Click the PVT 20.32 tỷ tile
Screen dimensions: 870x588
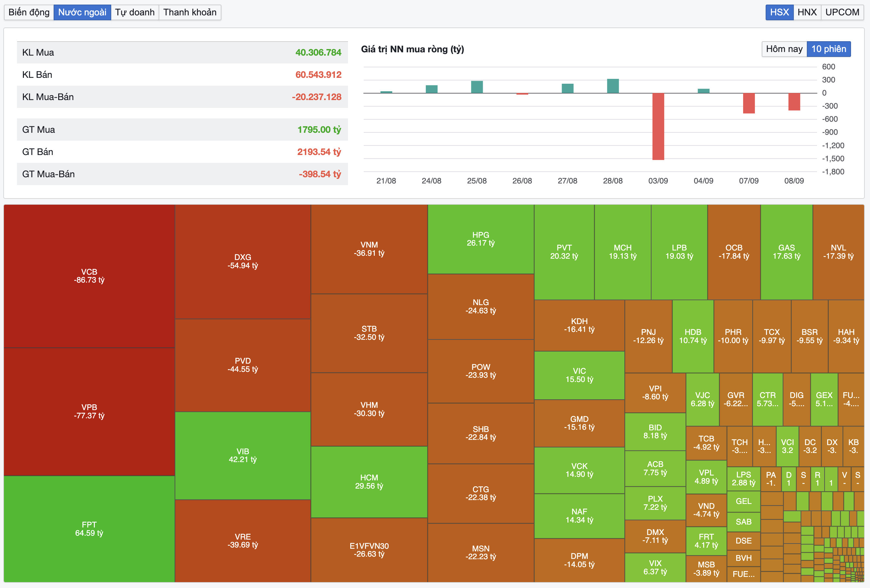(564, 252)
